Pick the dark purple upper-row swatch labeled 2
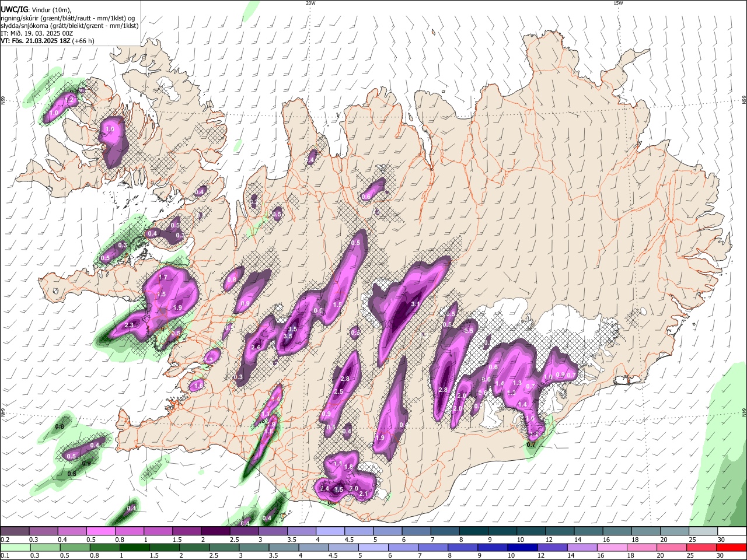747x560 pixels. click(215, 531)
